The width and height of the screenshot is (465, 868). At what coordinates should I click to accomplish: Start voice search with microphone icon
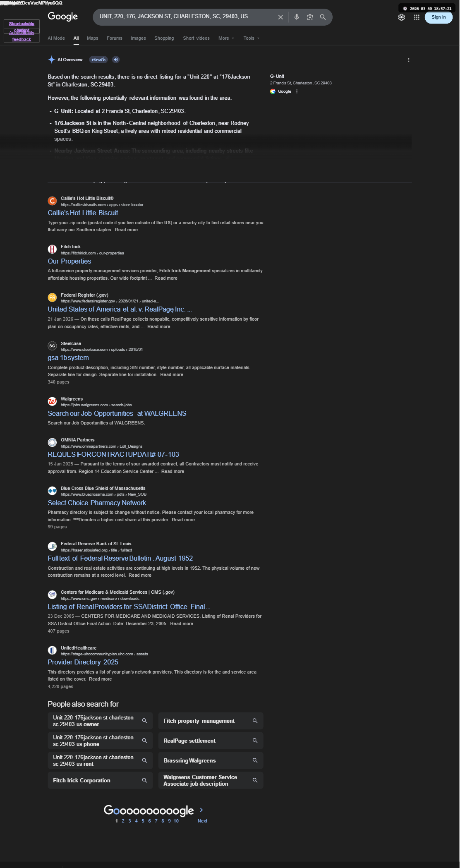tap(297, 17)
